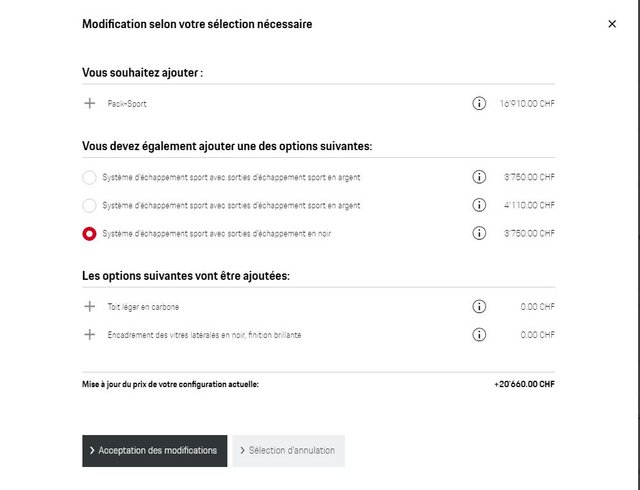This screenshot has width=640, height=490.
Task: Show info for first 3'750.00 CHF exhaust option
Action: (479, 177)
